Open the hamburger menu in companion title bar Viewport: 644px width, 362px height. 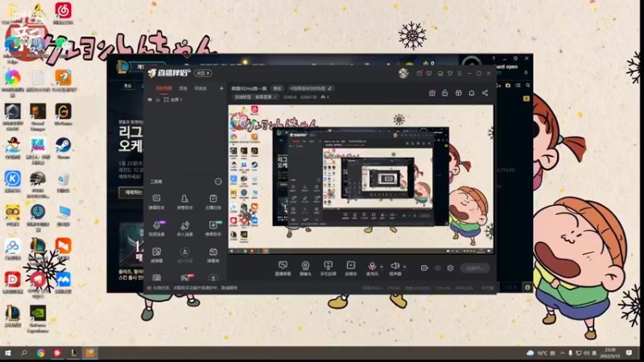[x=460, y=73]
